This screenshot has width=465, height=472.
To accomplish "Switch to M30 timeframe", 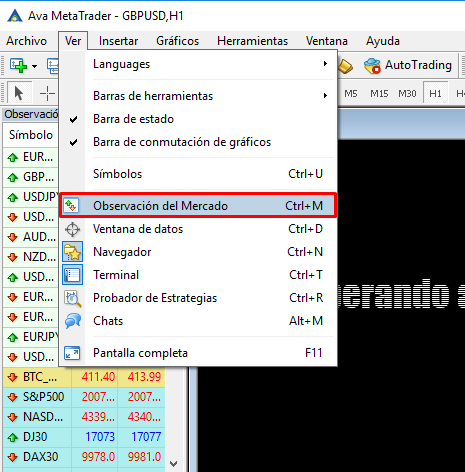I will click(407, 94).
